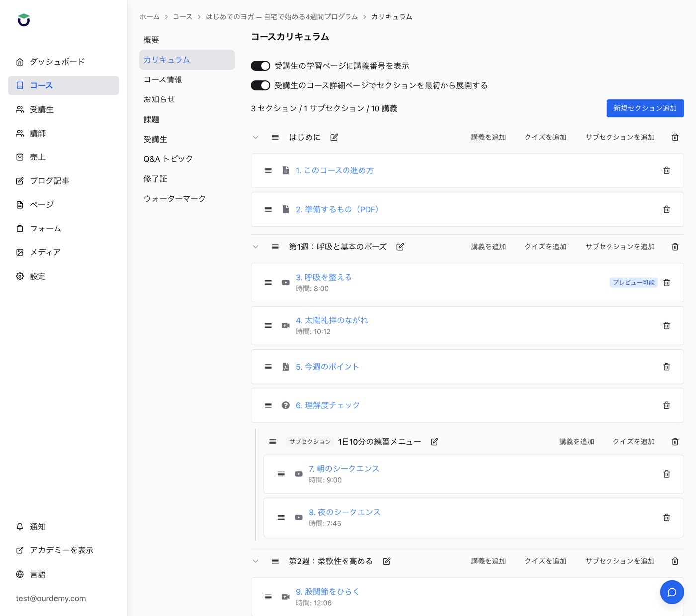Click the プレビュー可能 badge
Screen dimensions: 696x616
click(x=634, y=282)
